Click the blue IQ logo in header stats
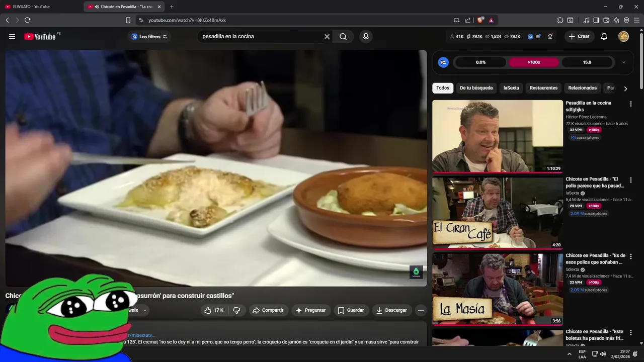 tap(531, 37)
